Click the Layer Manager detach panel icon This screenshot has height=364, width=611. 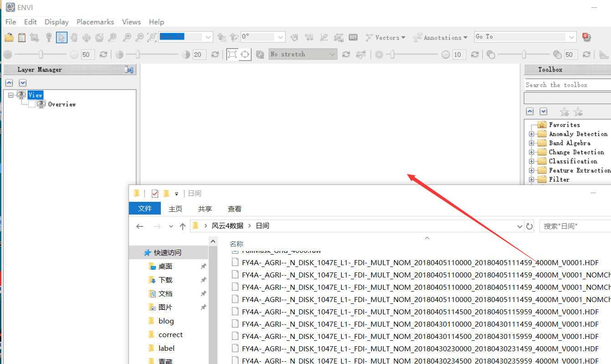point(129,70)
